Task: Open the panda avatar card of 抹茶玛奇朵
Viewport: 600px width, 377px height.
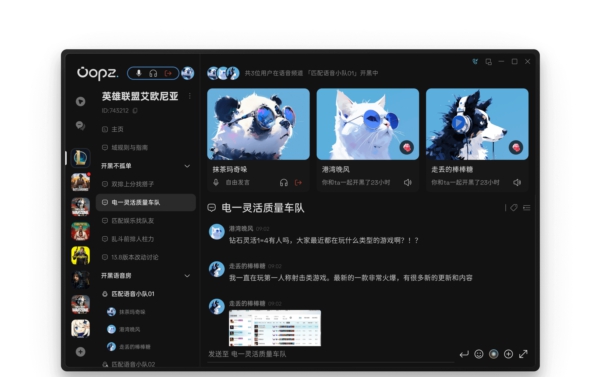Action: [x=258, y=124]
